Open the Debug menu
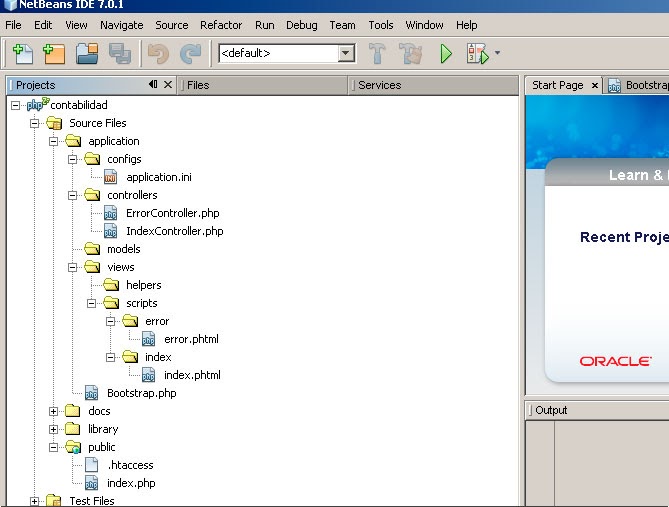The width and height of the screenshot is (669, 507). tap(302, 25)
